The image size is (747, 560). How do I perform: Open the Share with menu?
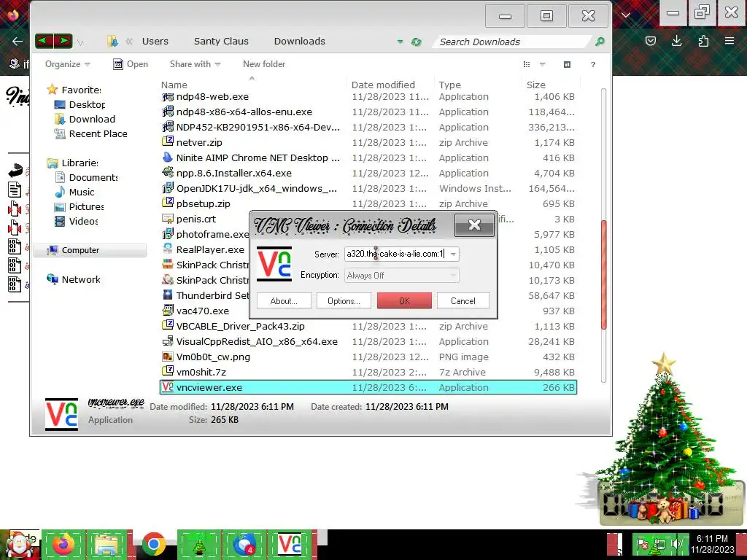[x=195, y=64]
